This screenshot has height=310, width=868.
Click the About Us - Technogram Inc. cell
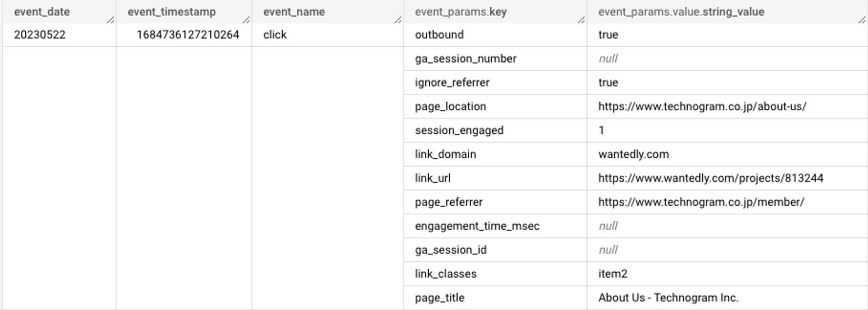click(x=727, y=298)
